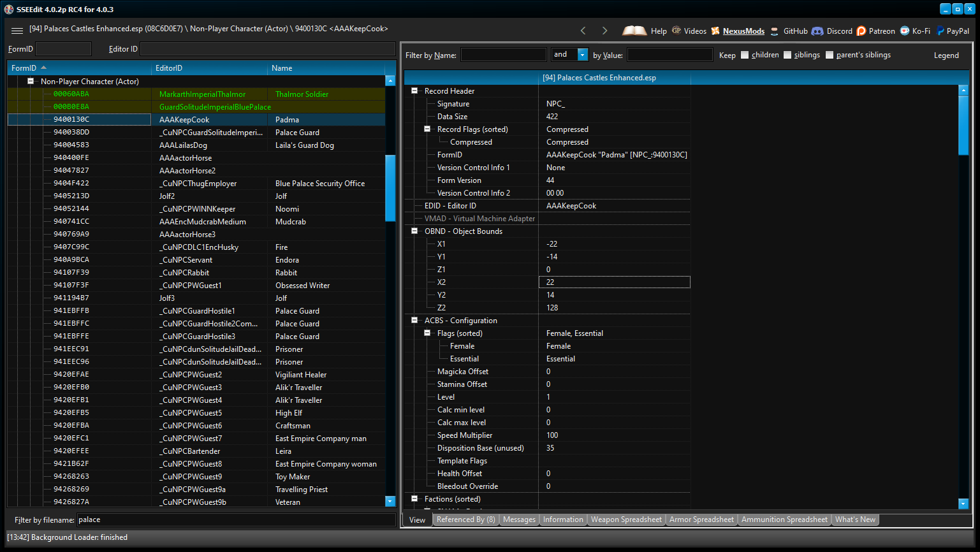
Task: Select _CuNPCPWINNKeeper Noomi record
Action: pos(196,209)
